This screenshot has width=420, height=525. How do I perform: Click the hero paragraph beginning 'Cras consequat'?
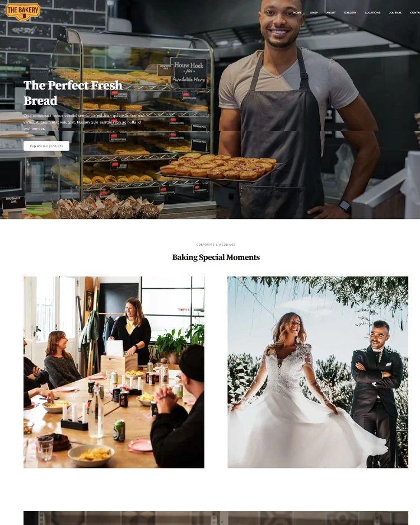pyautogui.click(x=83, y=122)
